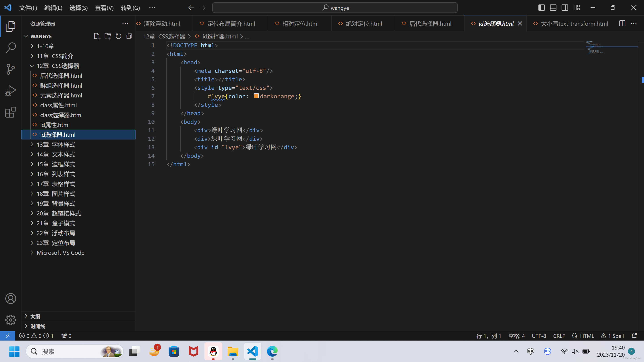Expand the 13章 字体样式 folder

(56, 145)
